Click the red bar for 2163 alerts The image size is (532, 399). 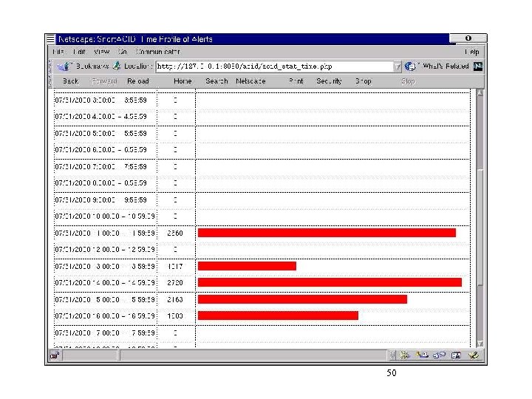pos(302,299)
